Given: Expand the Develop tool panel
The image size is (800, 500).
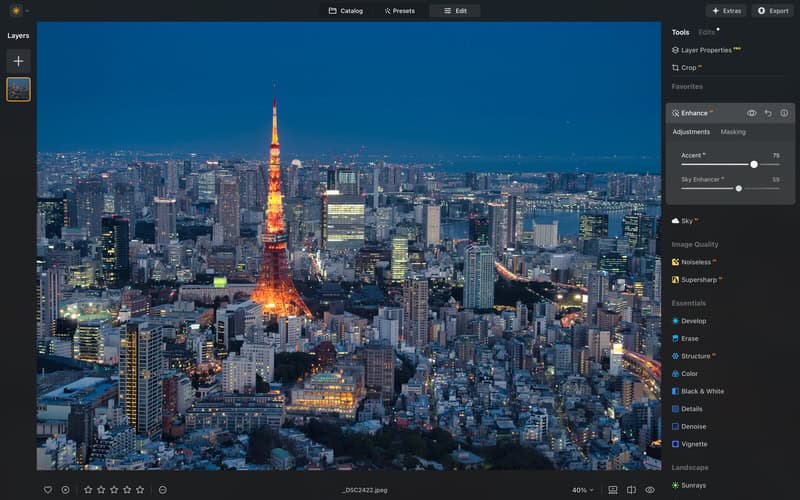Looking at the screenshot, I should tap(693, 321).
